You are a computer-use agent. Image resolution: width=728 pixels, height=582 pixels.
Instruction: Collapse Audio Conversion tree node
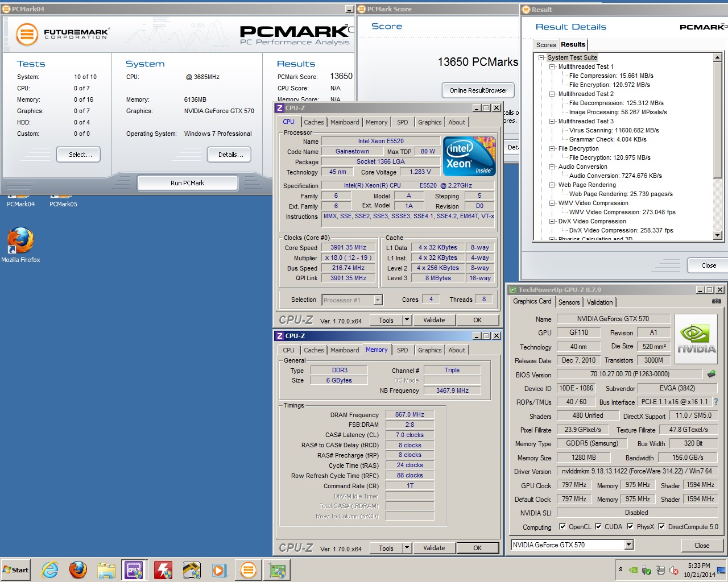(x=552, y=167)
